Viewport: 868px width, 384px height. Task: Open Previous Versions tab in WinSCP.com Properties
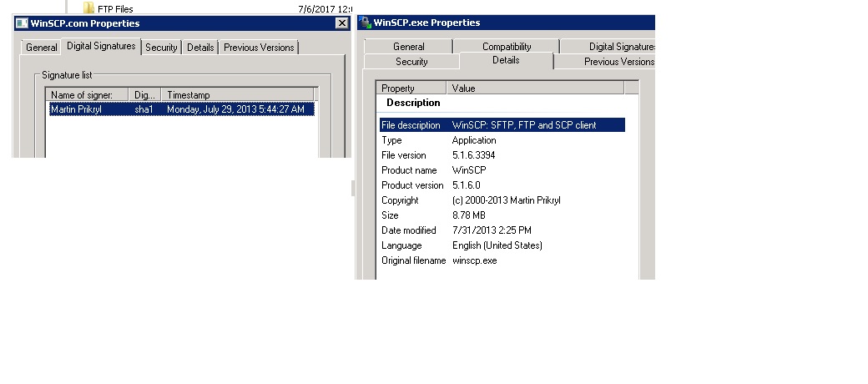pyautogui.click(x=259, y=48)
